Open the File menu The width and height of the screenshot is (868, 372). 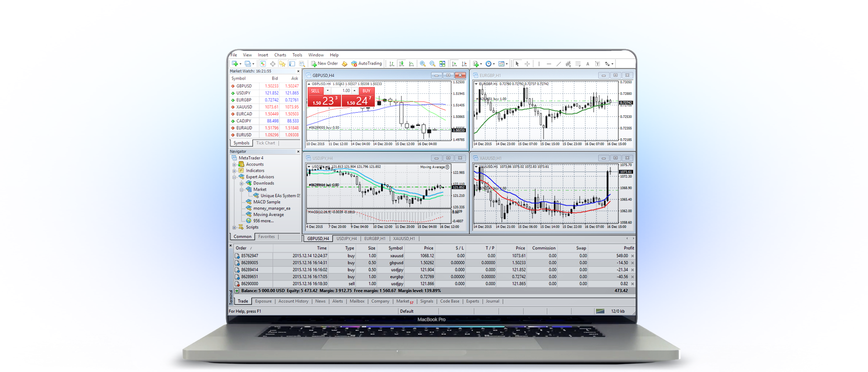233,55
